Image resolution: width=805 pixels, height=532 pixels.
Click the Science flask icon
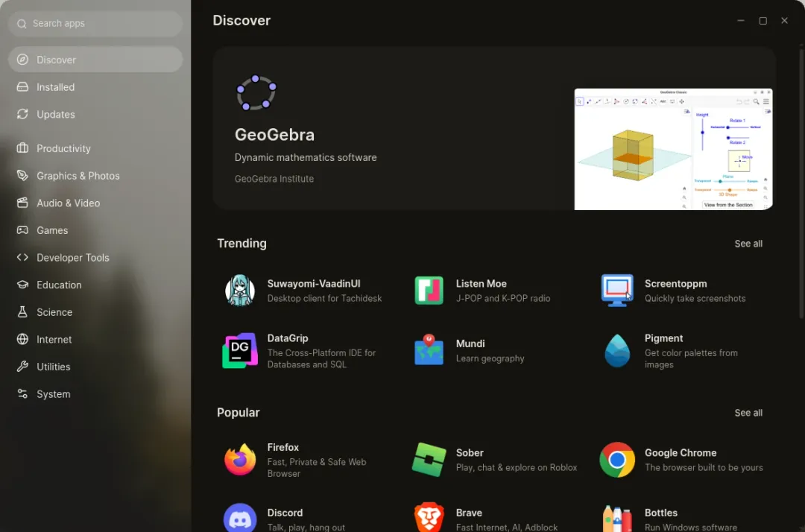22,311
